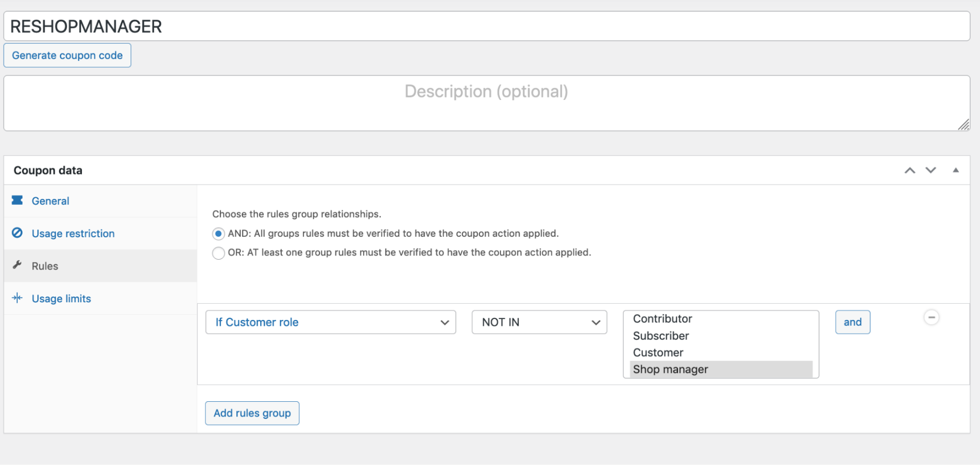Open the "If Customer role" dropdown

[330, 322]
